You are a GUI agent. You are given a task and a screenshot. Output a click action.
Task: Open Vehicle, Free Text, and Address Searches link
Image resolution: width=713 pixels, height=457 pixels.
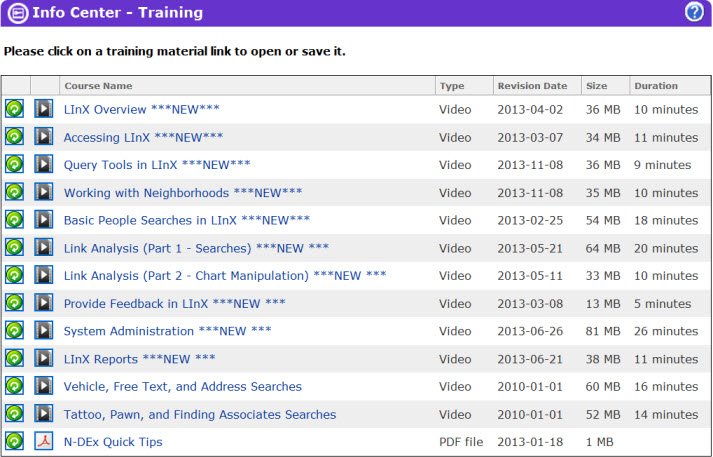[182, 387]
